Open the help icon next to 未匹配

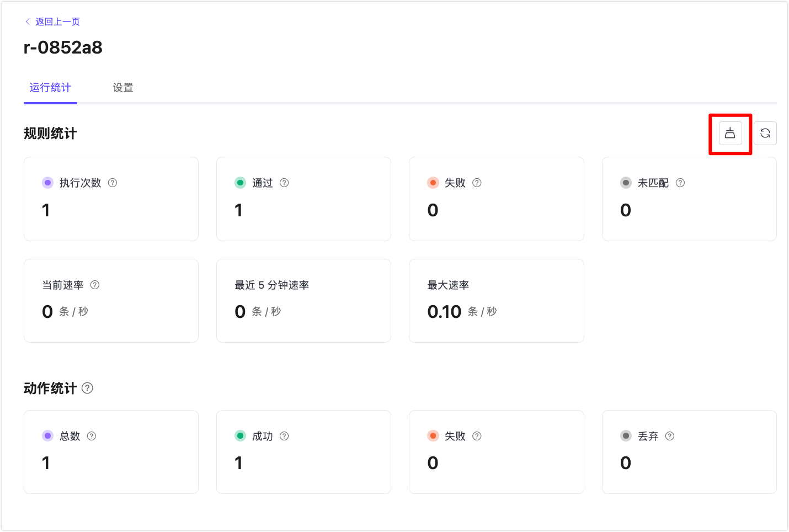pyautogui.click(x=681, y=183)
